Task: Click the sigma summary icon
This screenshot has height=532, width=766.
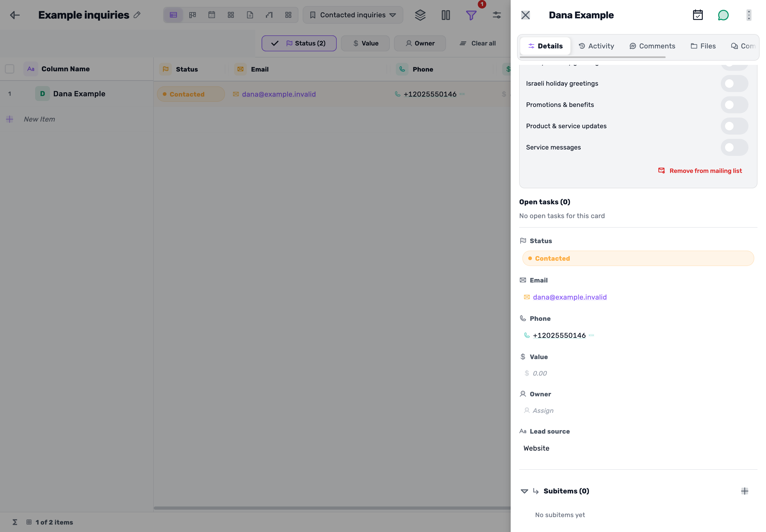Action: 15,522
